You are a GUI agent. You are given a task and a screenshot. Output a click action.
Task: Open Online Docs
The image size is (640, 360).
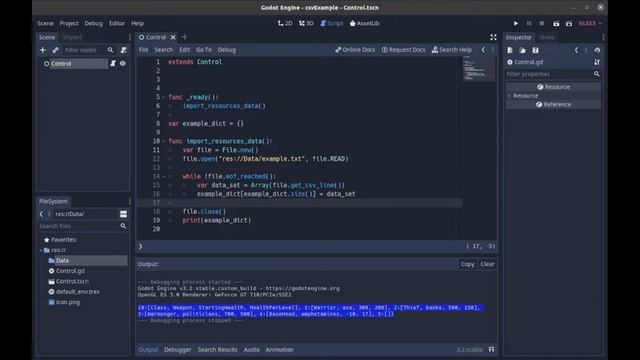coord(355,50)
